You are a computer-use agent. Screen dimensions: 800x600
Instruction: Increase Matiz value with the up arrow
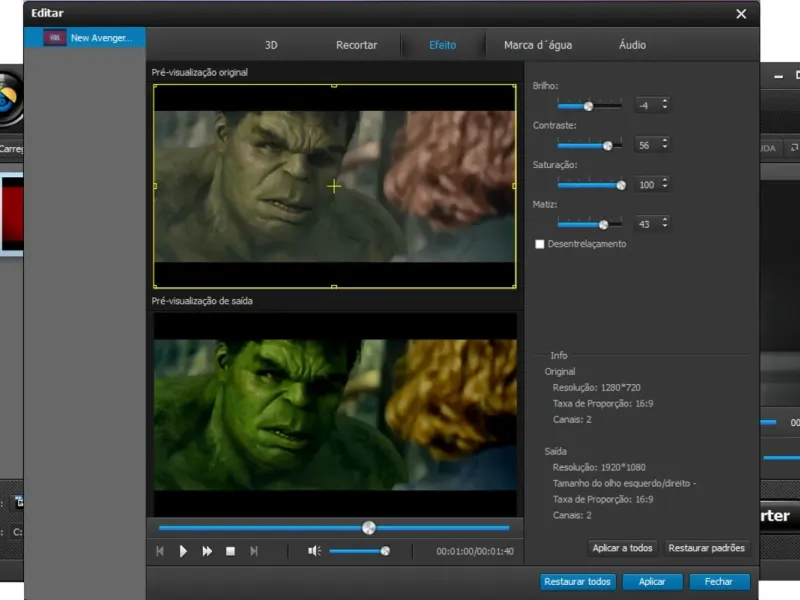(665, 220)
